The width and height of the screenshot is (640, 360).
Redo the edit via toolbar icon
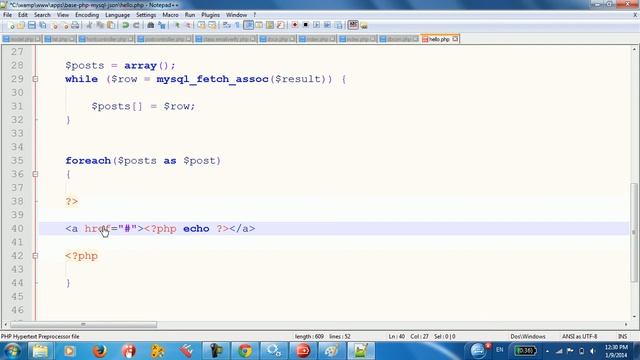(136, 25)
